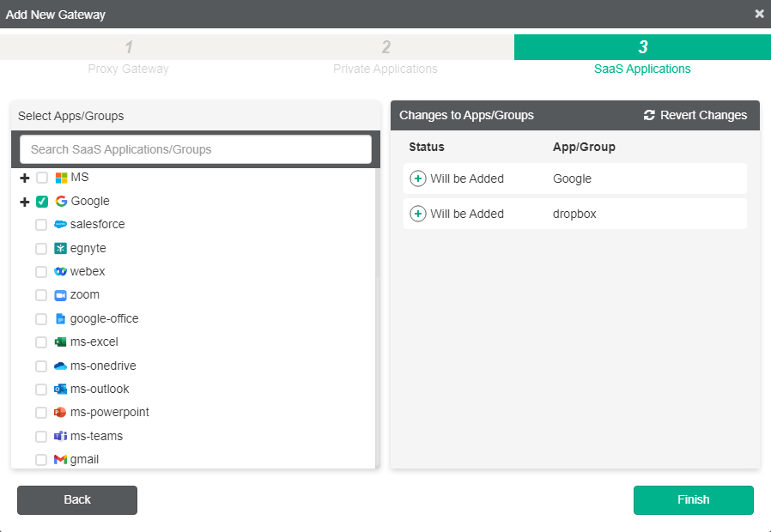This screenshot has height=532, width=771.
Task: Expand the Google group tree
Action: (x=23, y=201)
